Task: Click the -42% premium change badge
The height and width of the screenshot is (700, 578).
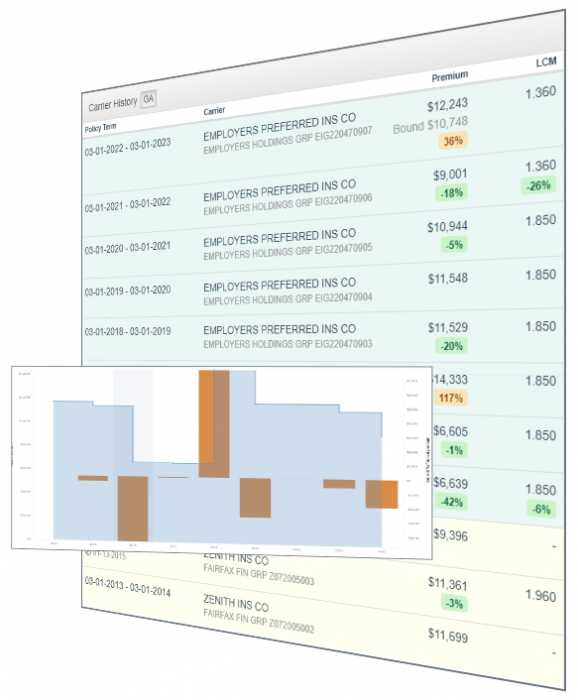Action: [x=451, y=502]
